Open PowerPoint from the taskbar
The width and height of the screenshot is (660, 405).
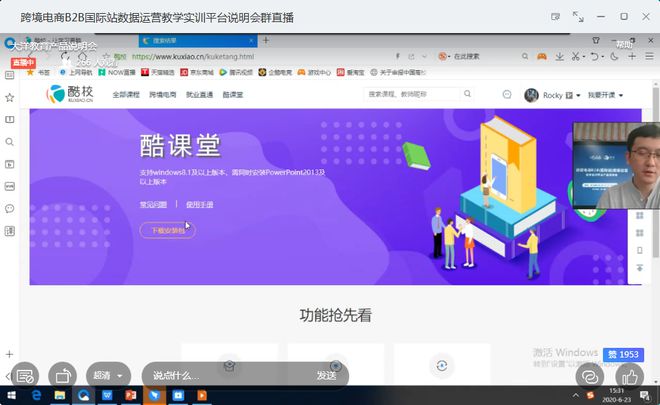coord(131,395)
